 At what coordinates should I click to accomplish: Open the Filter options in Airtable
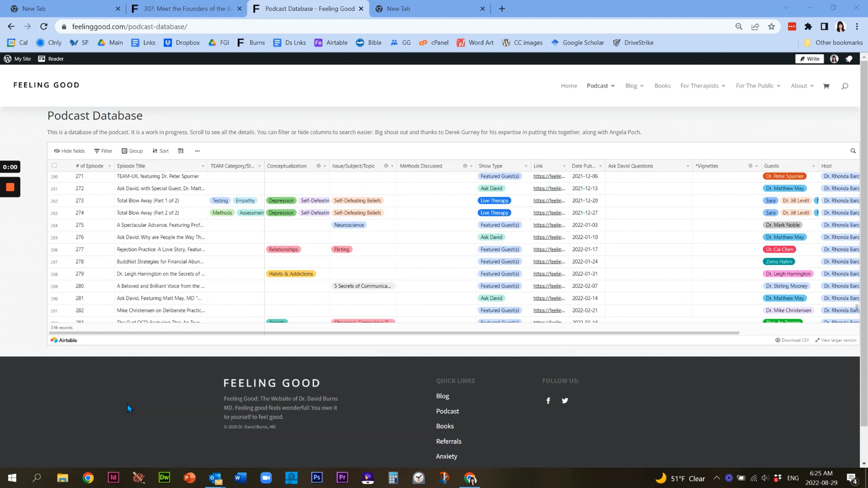pyautogui.click(x=103, y=151)
